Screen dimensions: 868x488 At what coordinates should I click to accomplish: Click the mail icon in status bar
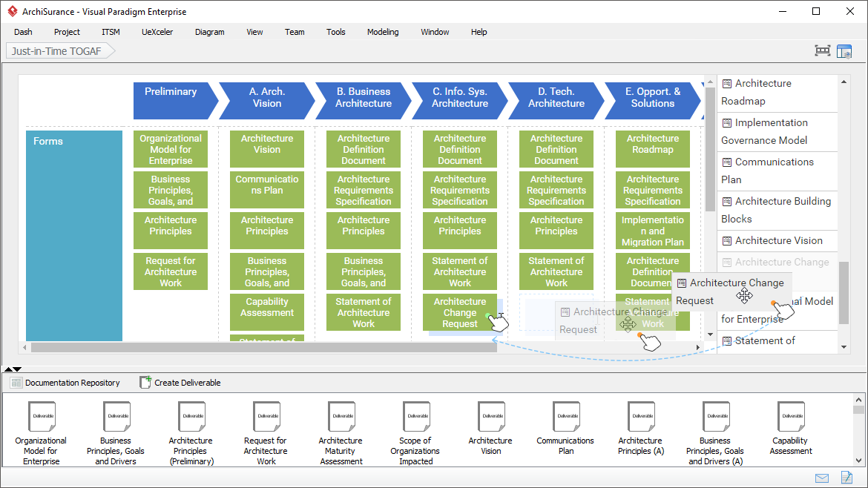click(x=822, y=478)
